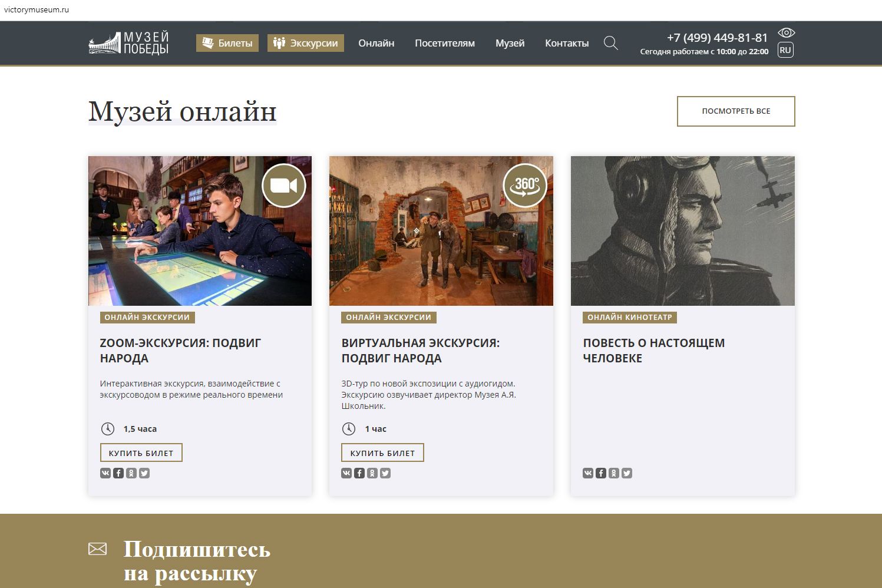
Task: Switch language with the RU button
Action: pos(785,50)
